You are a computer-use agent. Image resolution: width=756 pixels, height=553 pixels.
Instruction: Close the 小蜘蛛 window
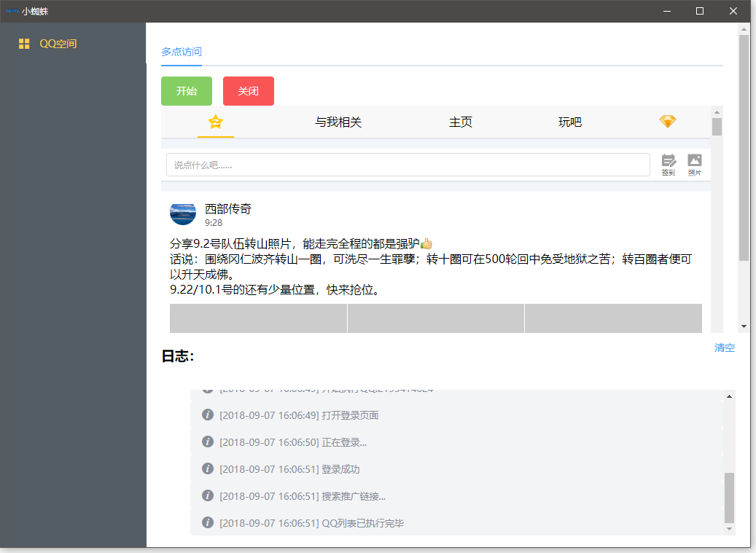click(x=733, y=11)
